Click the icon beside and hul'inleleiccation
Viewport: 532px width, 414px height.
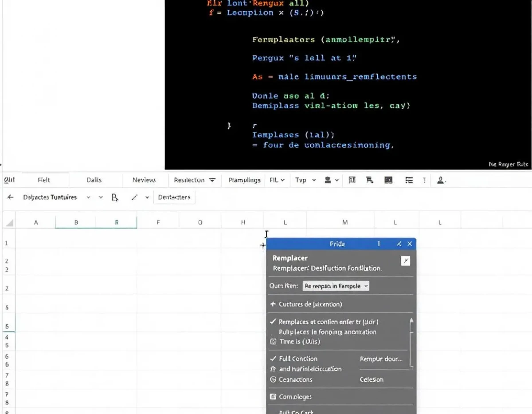(273, 369)
